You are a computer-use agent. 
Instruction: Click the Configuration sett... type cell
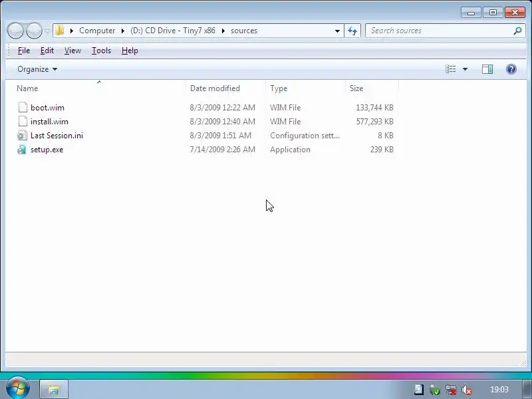305,136
